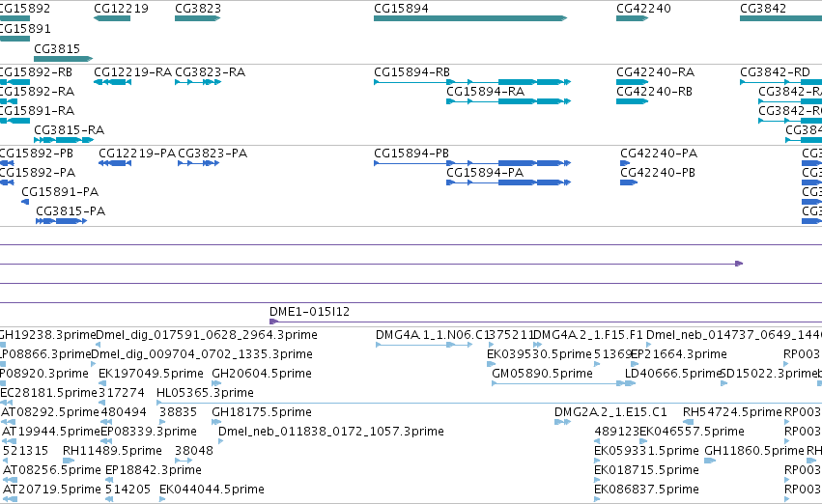Click the GM05890.5prime EST label
This screenshot has height=504, width=822.
click(x=542, y=373)
